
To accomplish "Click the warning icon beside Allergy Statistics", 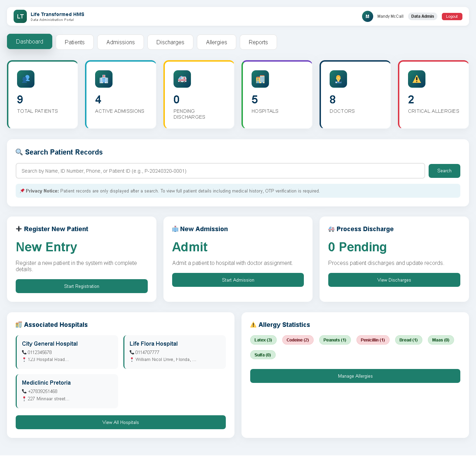I will tap(253, 325).
